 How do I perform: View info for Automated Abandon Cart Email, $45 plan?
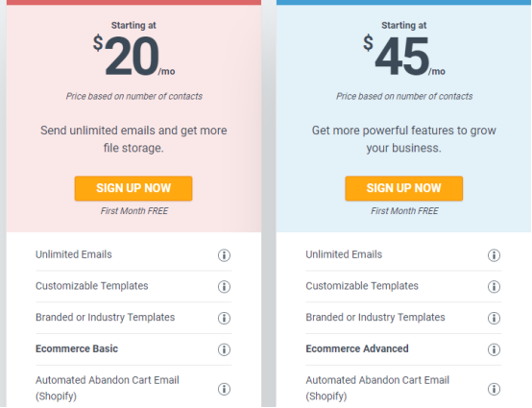click(x=494, y=389)
